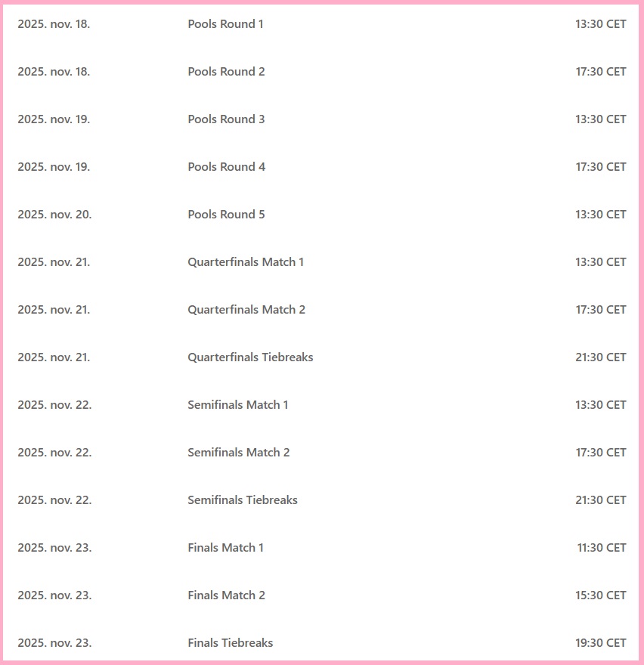This screenshot has height=665, width=644.
Task: Click the Pools Round 1 event name
Action: coord(225,24)
